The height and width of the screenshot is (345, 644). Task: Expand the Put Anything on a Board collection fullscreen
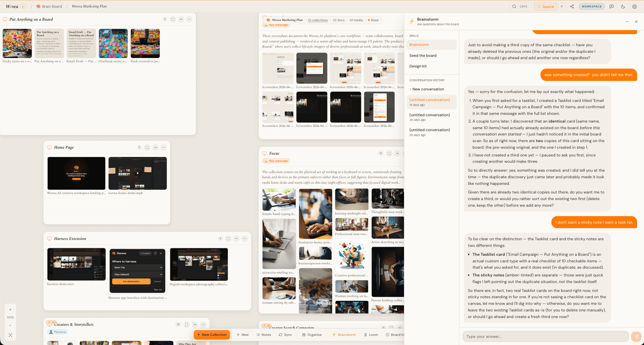(x=173, y=20)
